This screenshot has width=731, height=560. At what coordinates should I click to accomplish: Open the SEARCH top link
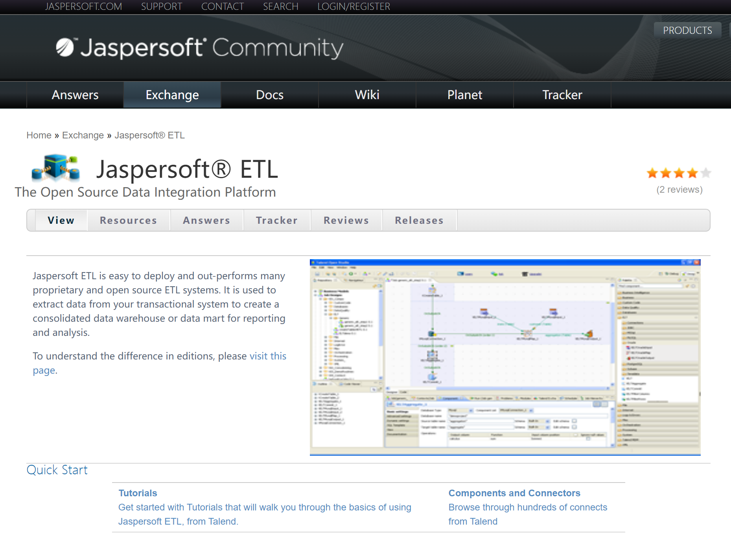click(281, 7)
